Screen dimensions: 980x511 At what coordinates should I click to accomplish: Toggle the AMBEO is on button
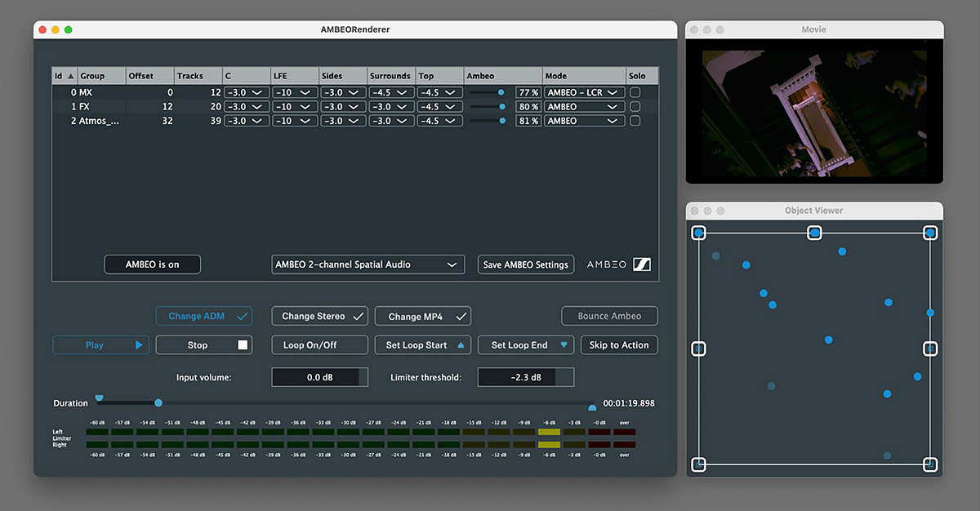coord(152,264)
